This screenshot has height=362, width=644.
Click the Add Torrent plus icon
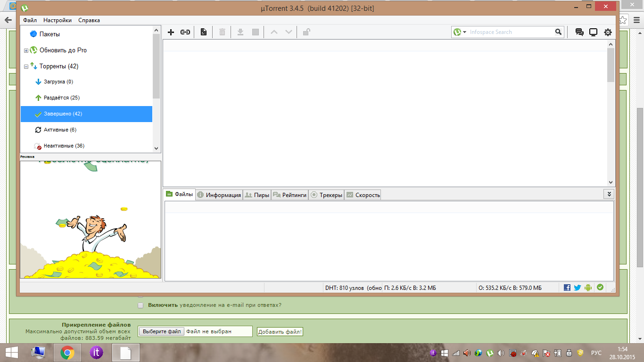pyautogui.click(x=171, y=32)
